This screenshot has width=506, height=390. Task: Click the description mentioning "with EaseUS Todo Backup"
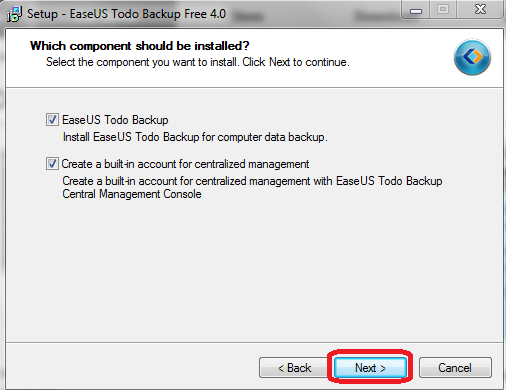pos(252,181)
